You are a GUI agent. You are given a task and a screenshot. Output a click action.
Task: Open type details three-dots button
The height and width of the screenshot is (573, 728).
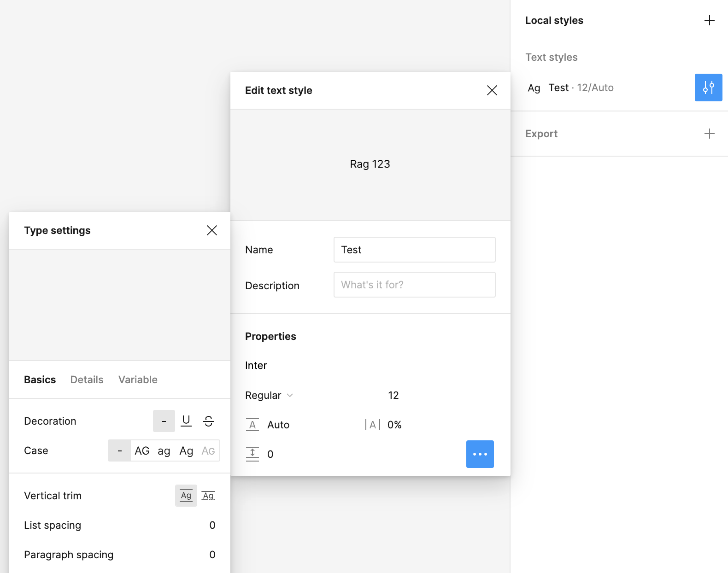tap(480, 454)
